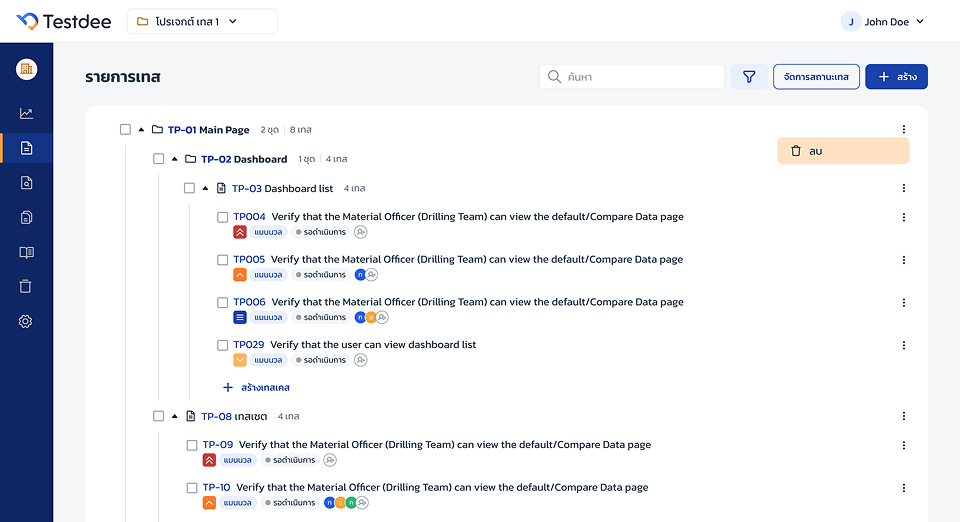Viewport: 960px width, 522px height.
Task: Click the three-dot menu for TP004
Action: (903, 218)
